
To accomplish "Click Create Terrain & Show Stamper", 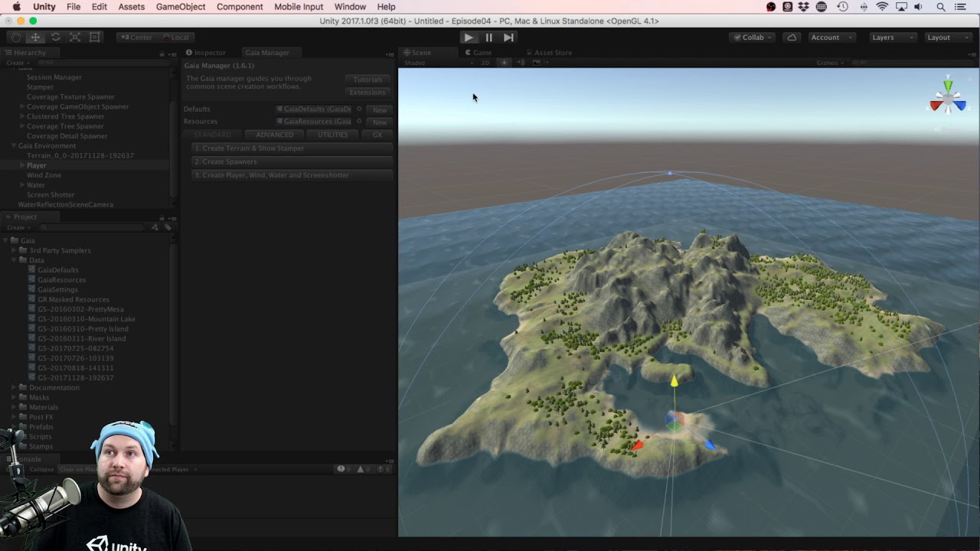I will point(292,148).
